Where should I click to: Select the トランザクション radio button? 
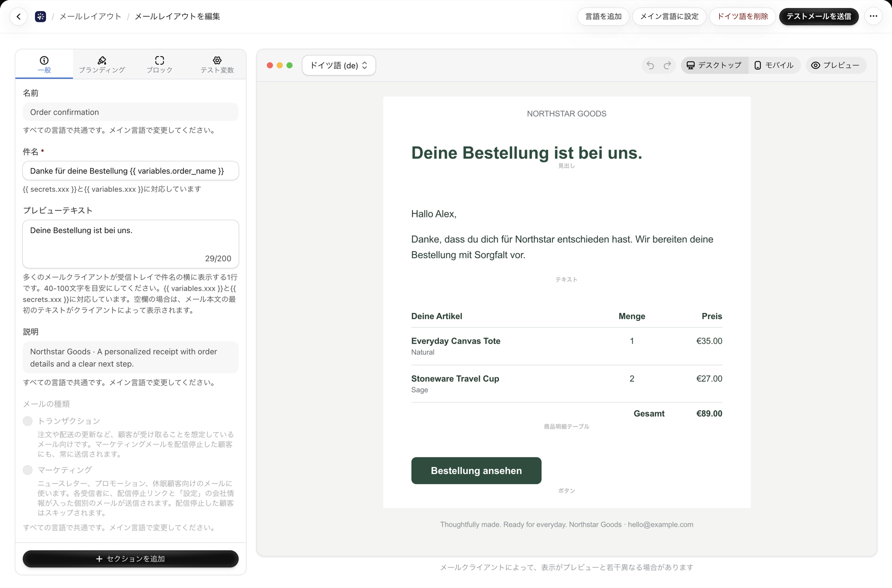click(x=28, y=421)
